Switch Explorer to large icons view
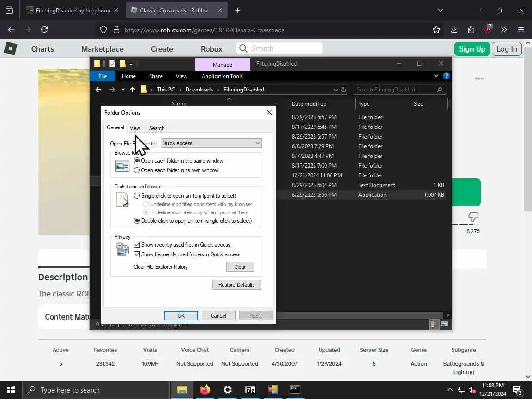The image size is (532, 399). (444, 324)
